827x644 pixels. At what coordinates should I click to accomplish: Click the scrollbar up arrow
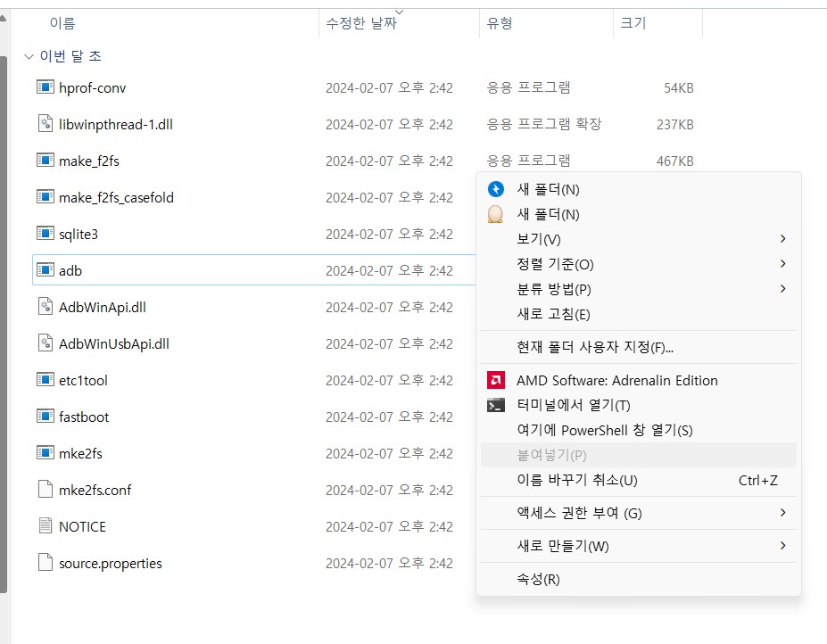coord(4,19)
